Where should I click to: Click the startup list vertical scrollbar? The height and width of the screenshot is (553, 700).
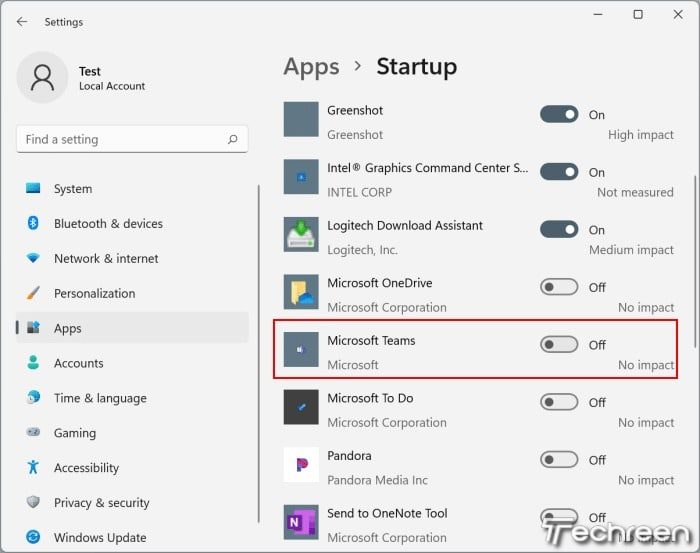point(695,261)
